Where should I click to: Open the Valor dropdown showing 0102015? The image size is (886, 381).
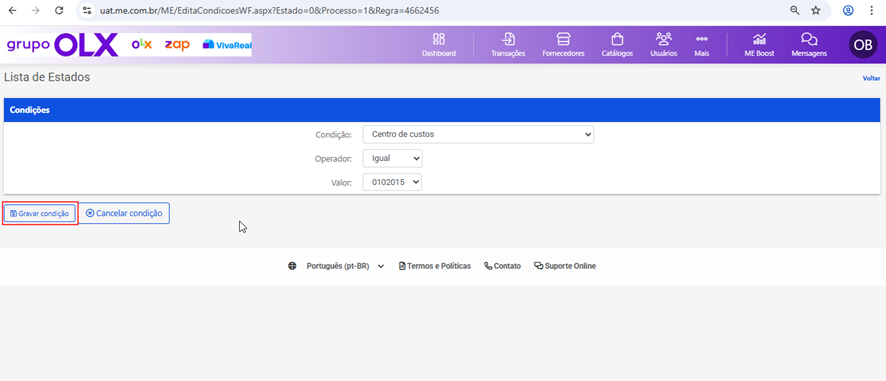(x=392, y=182)
